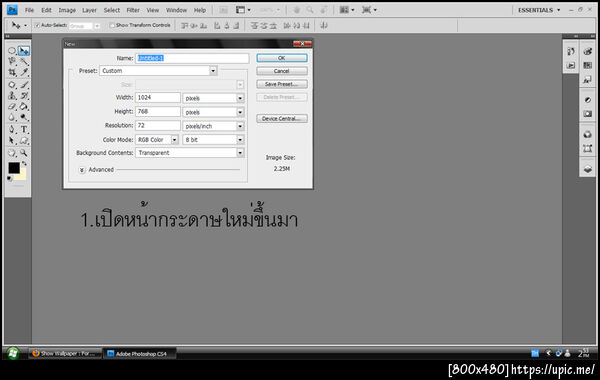Click the black foreground color swatch
The height and width of the screenshot is (380, 600).
coord(14,167)
